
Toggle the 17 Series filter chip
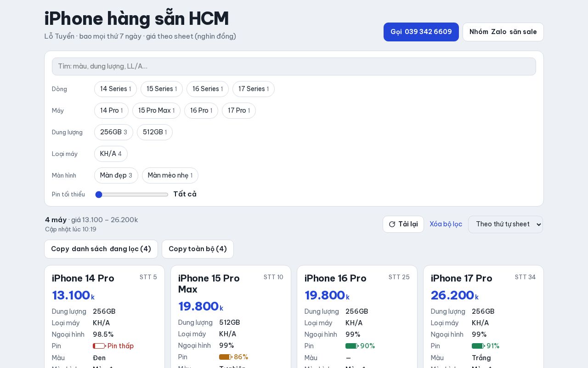(x=254, y=89)
